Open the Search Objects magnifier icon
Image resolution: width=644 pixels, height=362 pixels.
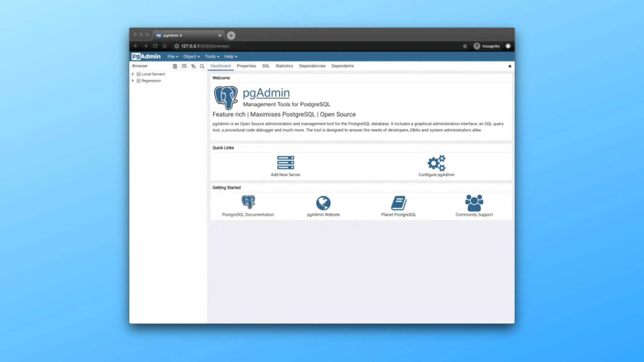coord(202,66)
